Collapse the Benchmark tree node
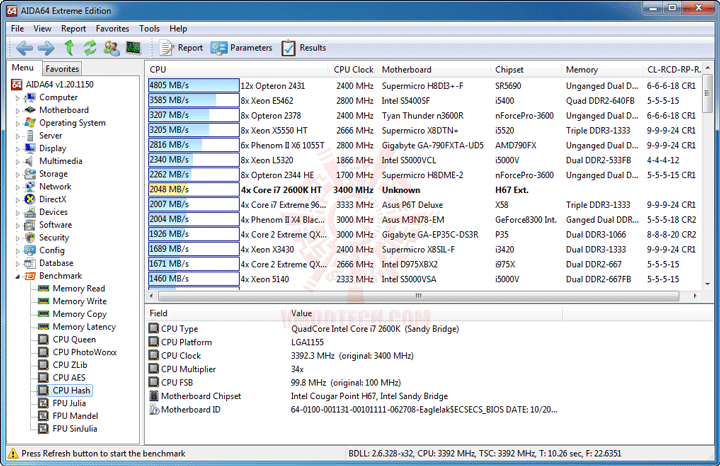Screen dimensions: 720x466 pos(17,276)
